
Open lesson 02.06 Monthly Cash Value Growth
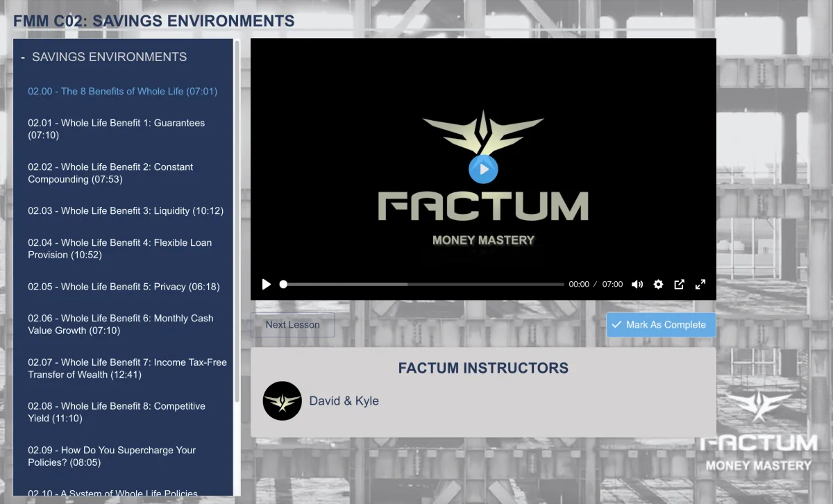coord(121,324)
